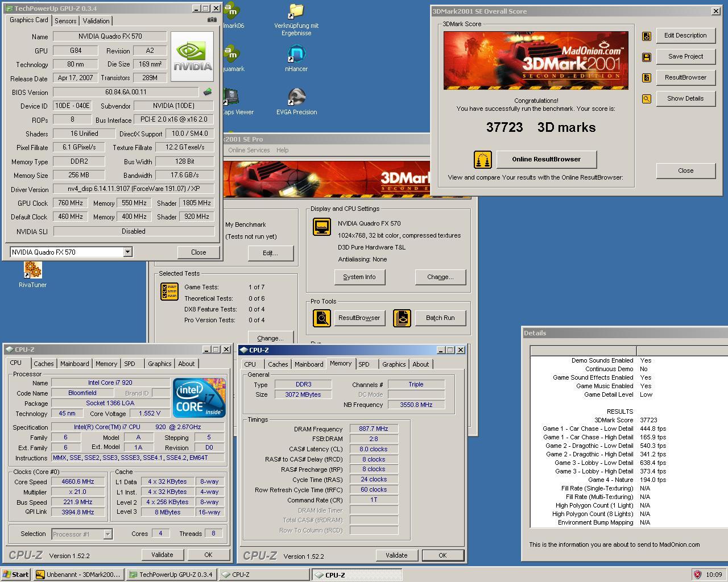Click OK in right CPU-Z Memory window
728x582 pixels.
tap(442, 555)
